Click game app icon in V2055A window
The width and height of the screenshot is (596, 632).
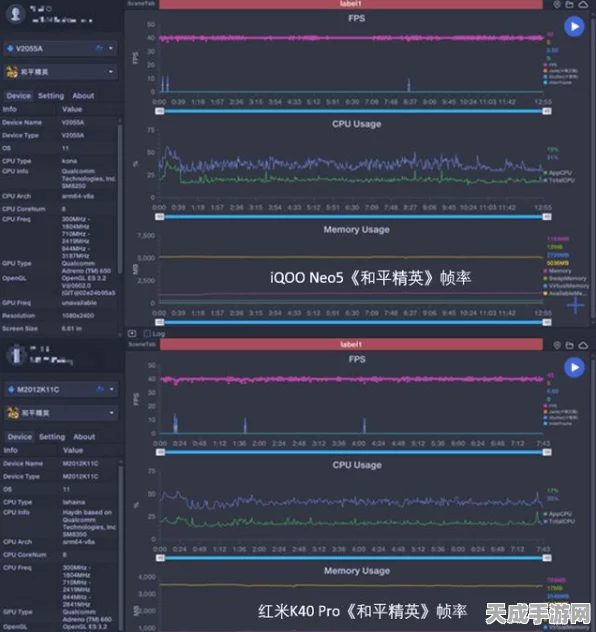point(12,72)
